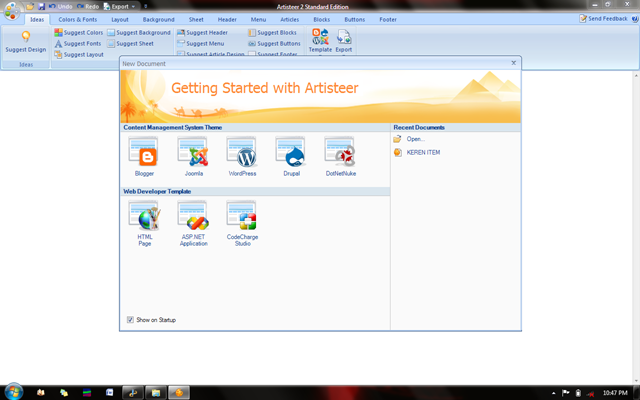Click the Open folder icon in quick access toolbar
The width and height of the screenshot is (640, 400).
coord(30,7)
